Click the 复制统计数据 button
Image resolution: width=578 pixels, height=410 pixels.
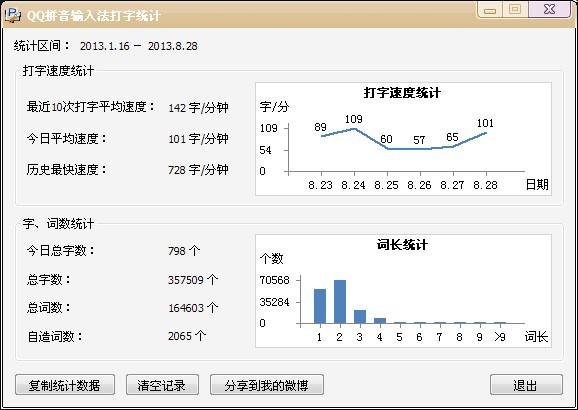click(65, 385)
